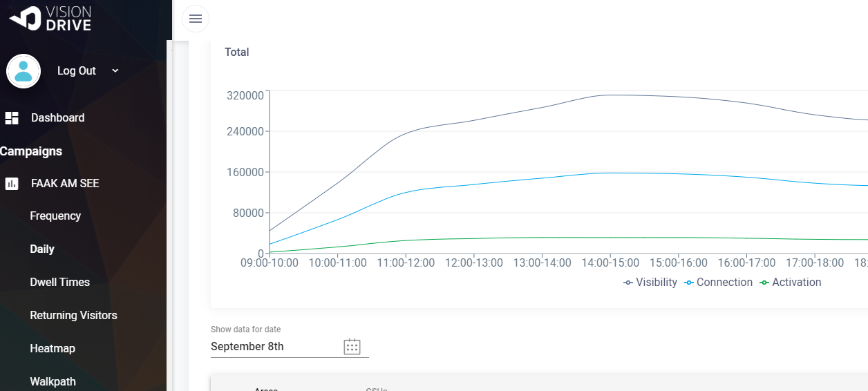The height and width of the screenshot is (391, 868).
Task: Click the Total chart title
Action: pos(237,53)
